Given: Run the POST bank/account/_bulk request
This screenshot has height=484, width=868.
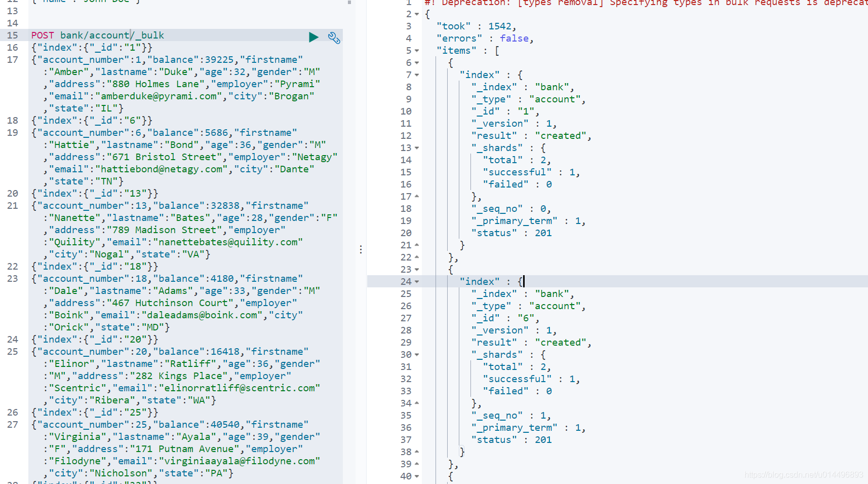Looking at the screenshot, I should coord(313,37).
